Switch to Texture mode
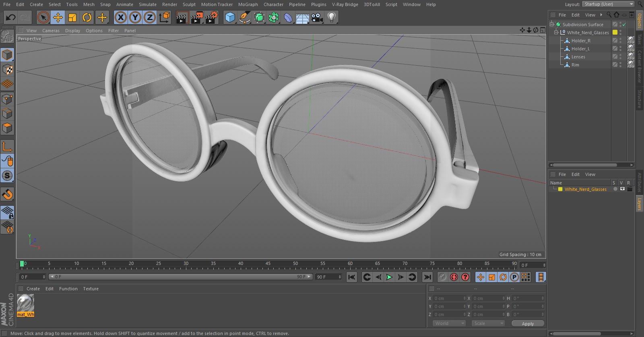 click(7, 70)
